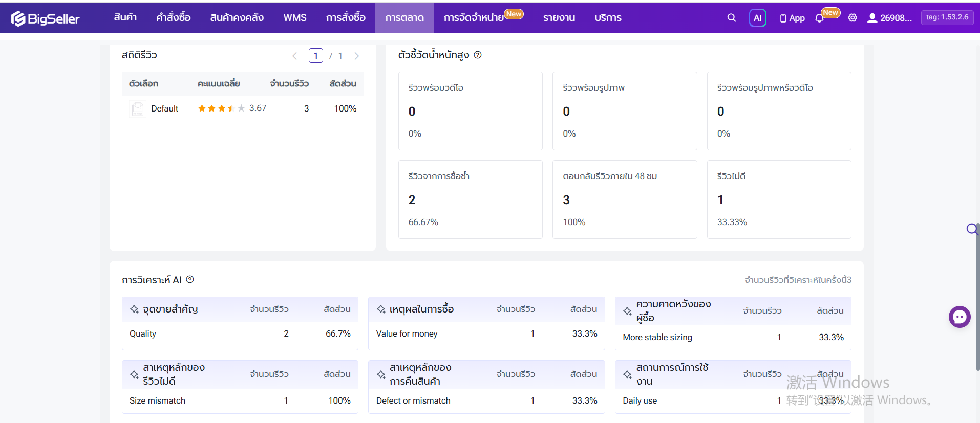Image resolution: width=980 pixels, height=423 pixels.
Task: Click sparkle icon beside สาเหตุหลักของรีวิวไม่ดี
Action: [134, 374]
